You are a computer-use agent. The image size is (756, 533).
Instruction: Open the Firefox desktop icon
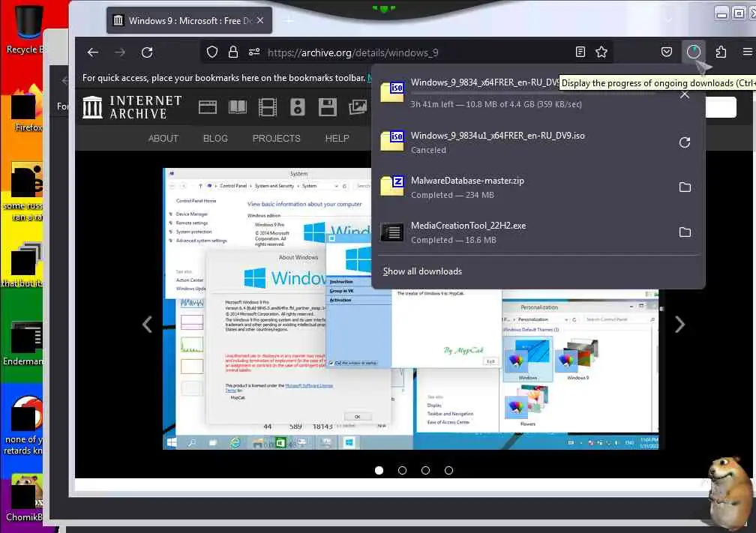26,110
